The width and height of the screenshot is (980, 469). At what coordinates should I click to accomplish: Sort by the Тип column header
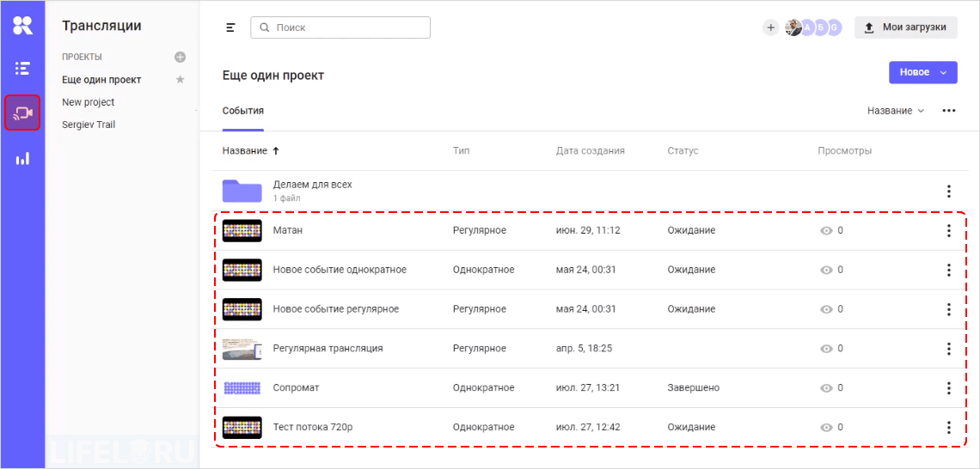[x=462, y=151]
